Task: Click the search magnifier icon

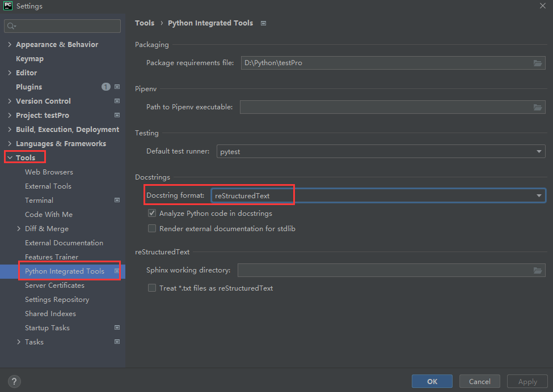Action: 11,25
